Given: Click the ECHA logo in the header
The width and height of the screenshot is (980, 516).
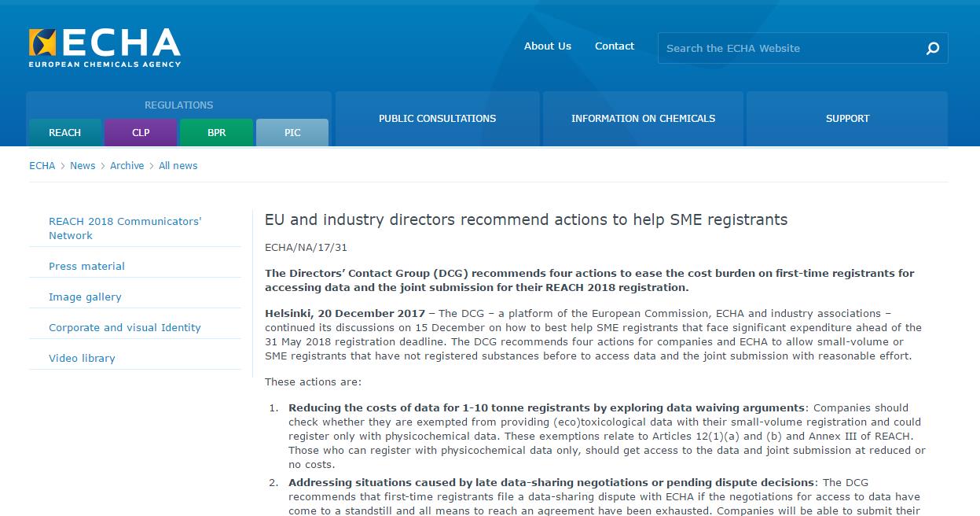Looking at the screenshot, I should (x=105, y=47).
